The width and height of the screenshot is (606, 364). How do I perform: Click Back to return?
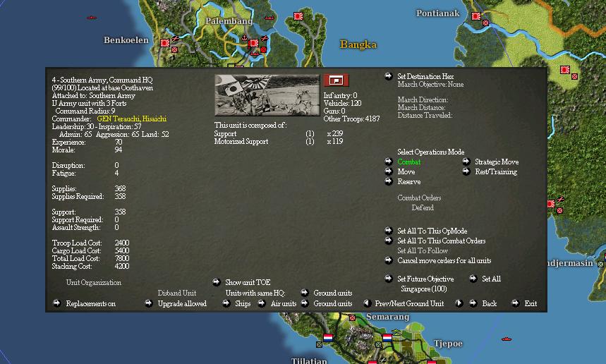473,303
